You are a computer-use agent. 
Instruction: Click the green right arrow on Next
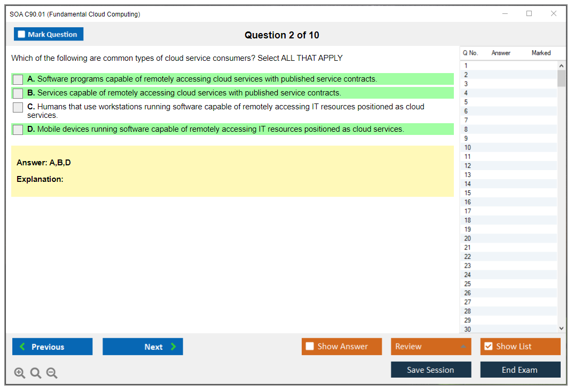tap(173, 347)
